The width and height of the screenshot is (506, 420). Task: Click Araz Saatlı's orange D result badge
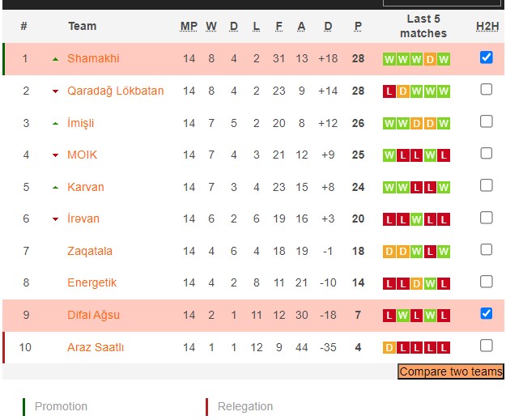[x=389, y=347]
